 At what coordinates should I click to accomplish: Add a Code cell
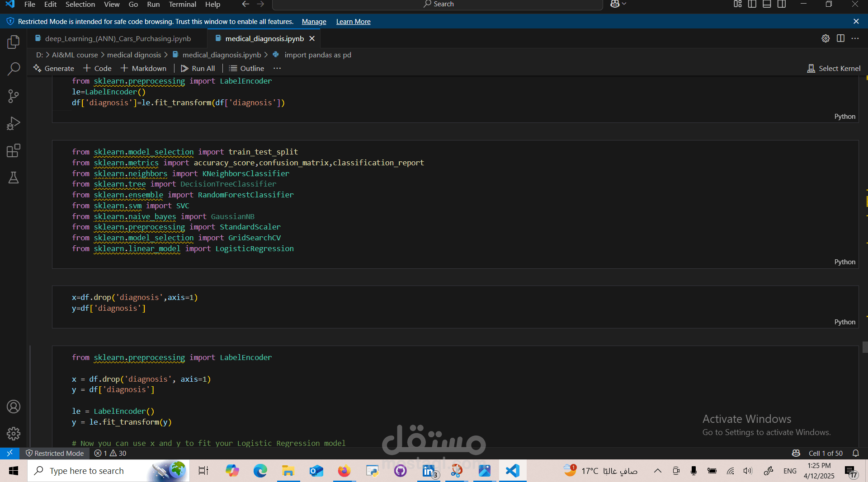coord(97,68)
